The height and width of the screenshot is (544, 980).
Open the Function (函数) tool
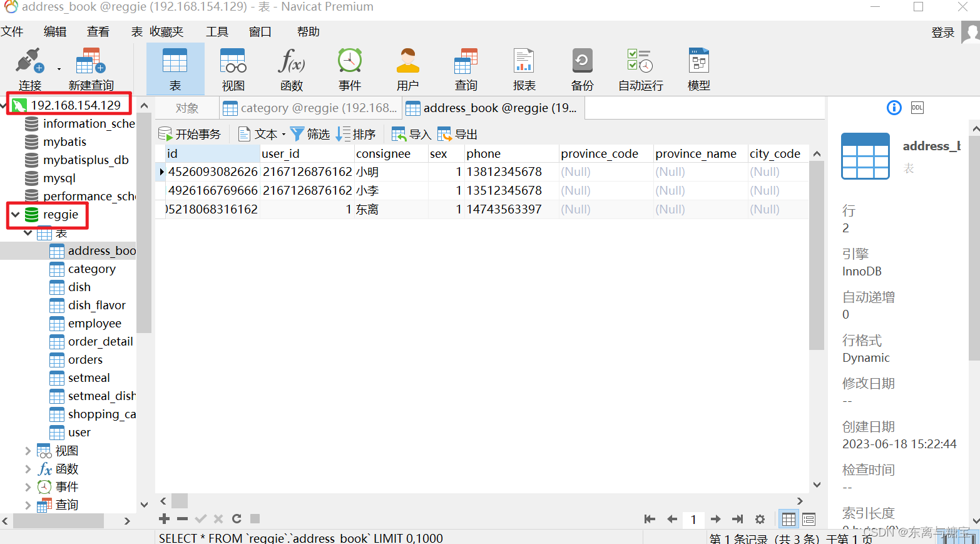click(292, 69)
